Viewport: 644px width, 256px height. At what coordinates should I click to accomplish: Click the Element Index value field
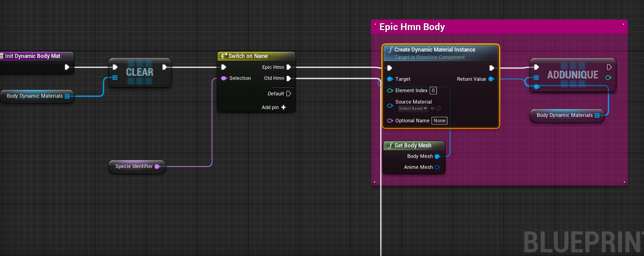[x=433, y=90]
